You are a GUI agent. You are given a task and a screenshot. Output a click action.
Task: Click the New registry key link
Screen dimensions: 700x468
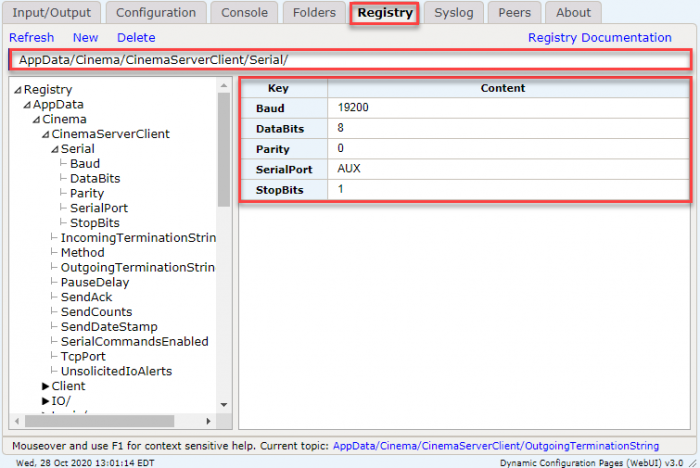[85, 38]
